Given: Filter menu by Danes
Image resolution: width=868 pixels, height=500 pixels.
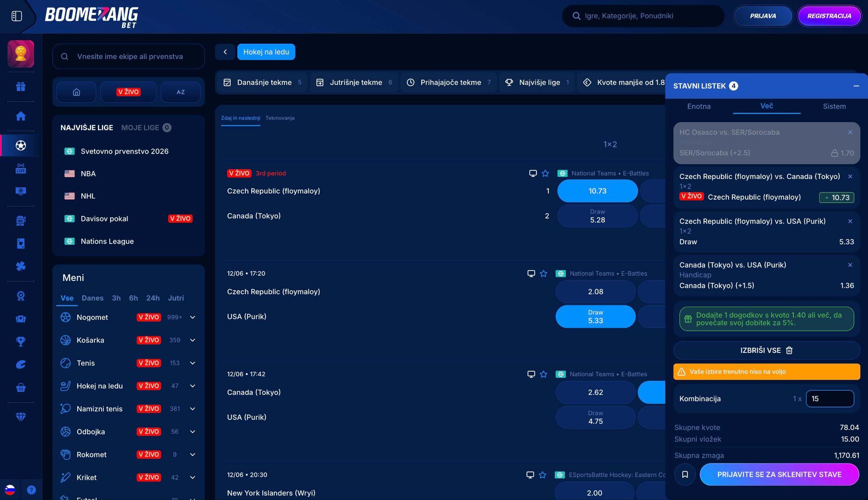Looking at the screenshot, I should [x=92, y=298].
